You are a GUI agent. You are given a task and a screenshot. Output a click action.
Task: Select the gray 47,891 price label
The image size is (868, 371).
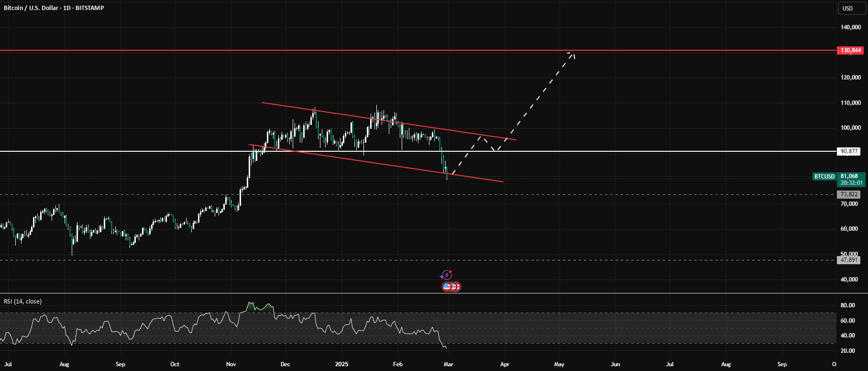[x=848, y=260]
